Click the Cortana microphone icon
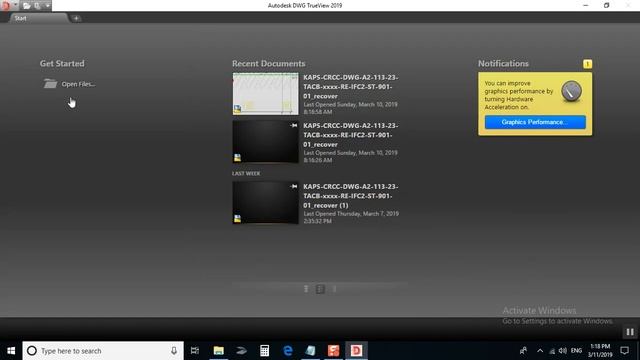640x360 pixels. point(174,351)
